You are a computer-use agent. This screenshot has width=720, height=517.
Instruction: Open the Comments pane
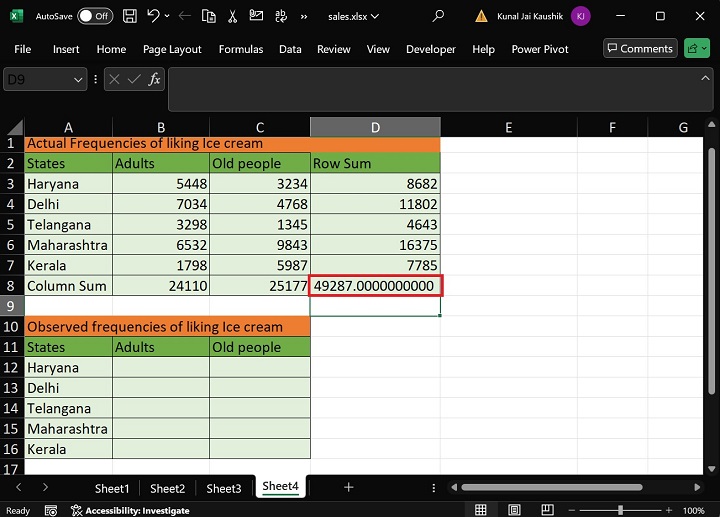(x=639, y=48)
